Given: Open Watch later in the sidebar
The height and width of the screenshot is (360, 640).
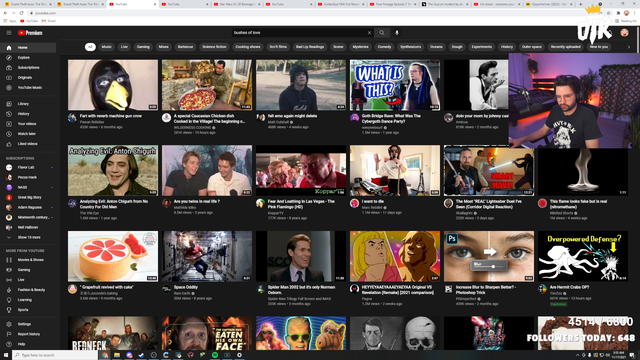Looking at the screenshot, I should [x=28, y=134].
